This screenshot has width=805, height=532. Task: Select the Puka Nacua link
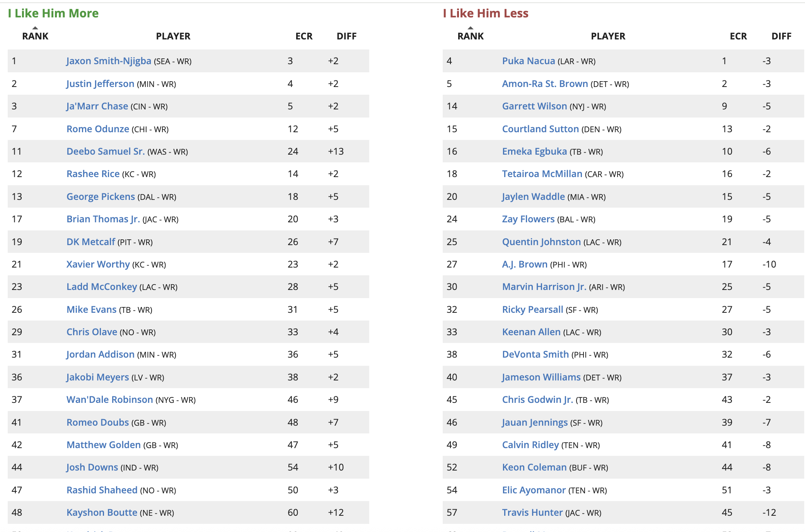(528, 61)
